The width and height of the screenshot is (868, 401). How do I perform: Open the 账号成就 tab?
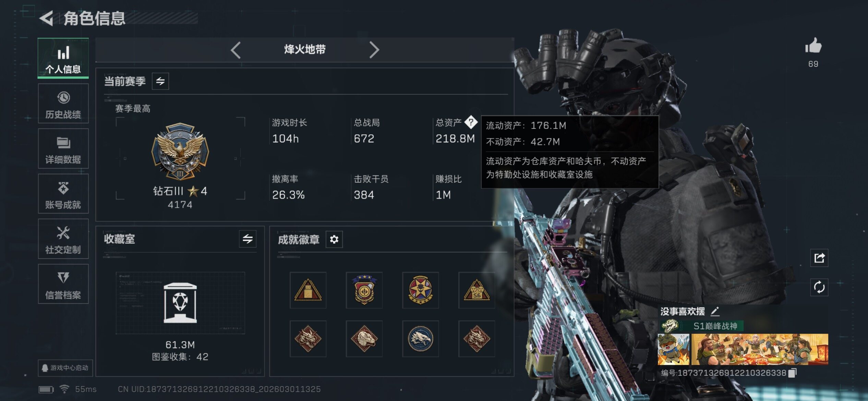63,194
